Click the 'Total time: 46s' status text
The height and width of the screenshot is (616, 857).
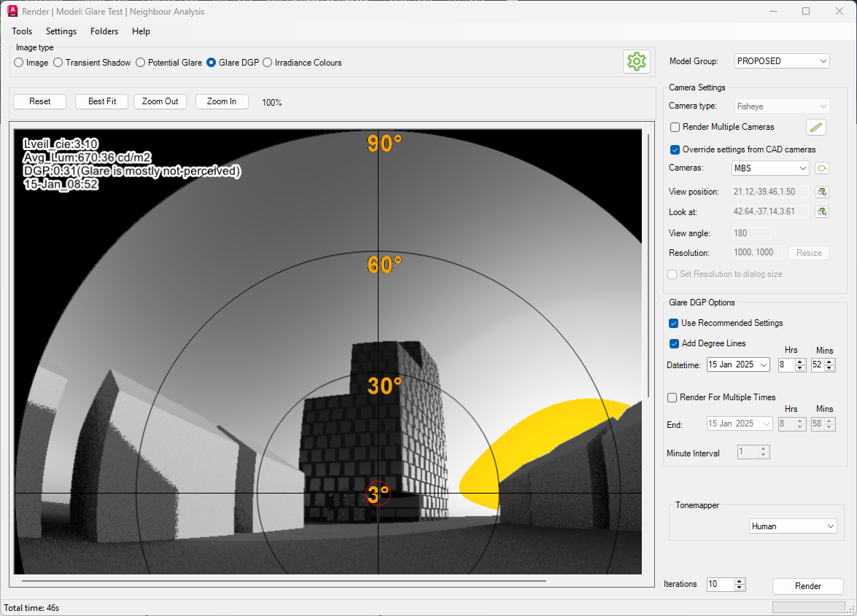[31, 608]
